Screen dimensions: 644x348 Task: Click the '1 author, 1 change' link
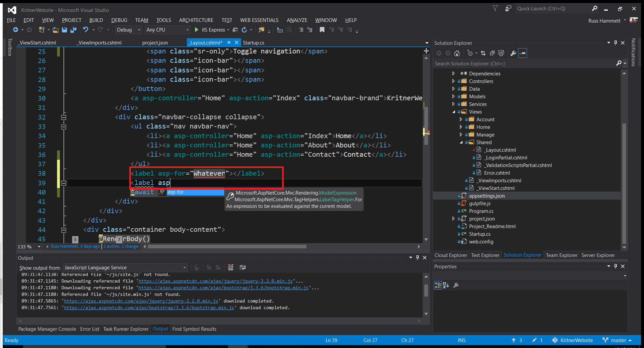[121, 246]
